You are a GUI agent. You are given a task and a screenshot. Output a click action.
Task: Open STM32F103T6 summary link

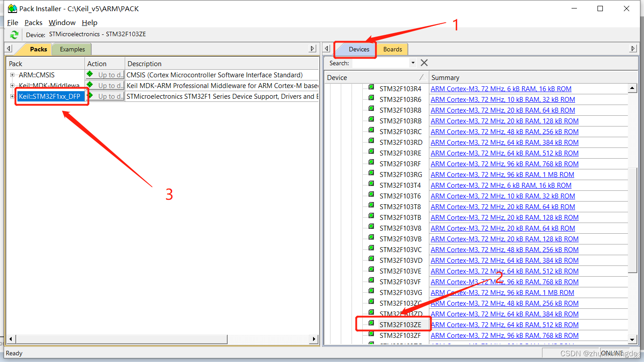503,196
